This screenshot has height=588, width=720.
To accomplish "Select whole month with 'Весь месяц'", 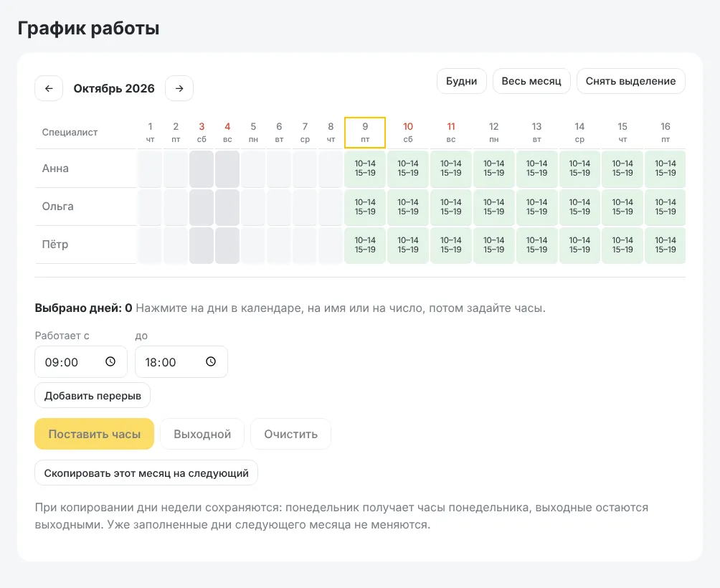I will tap(531, 81).
